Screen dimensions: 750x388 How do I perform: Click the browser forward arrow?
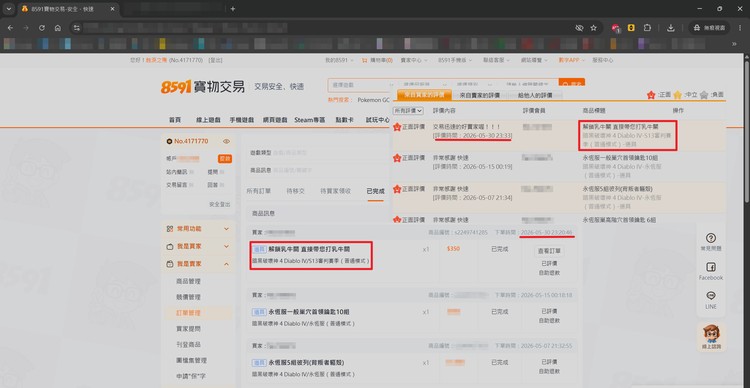coord(26,28)
